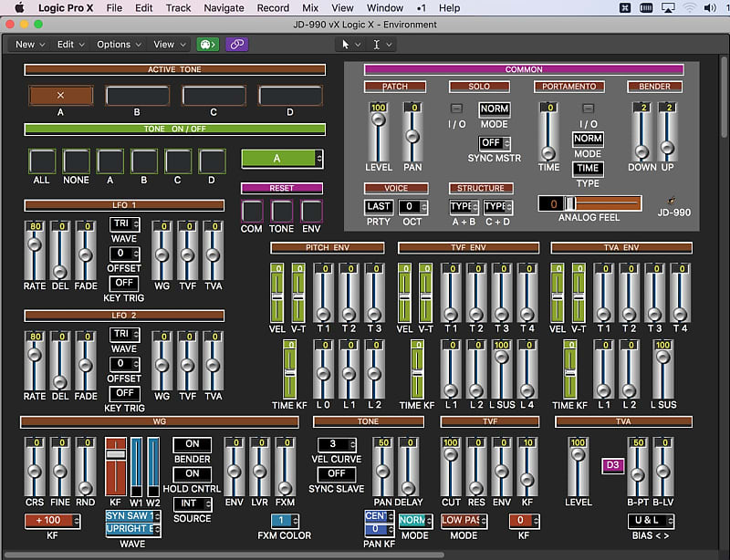The image size is (730, 560).
Task: Click the green MIDI activity icon in toolbar
Action: [x=209, y=44]
